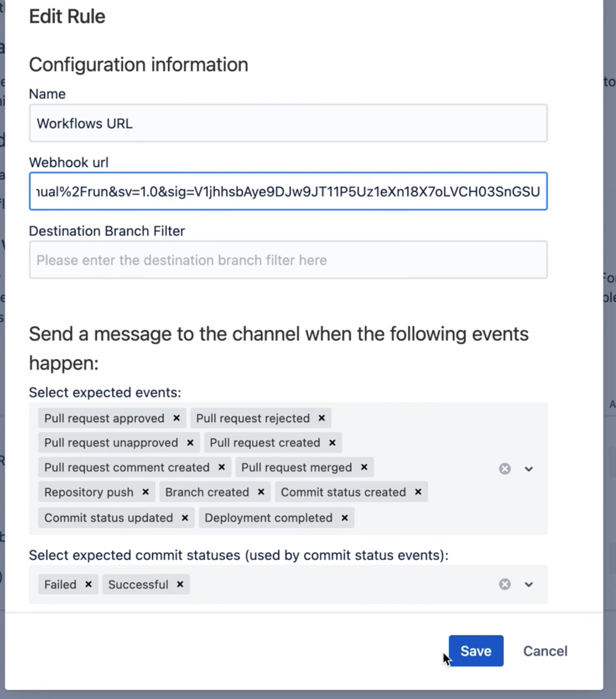Expand the commit statuses dropdown
This screenshot has height=699, width=616.
(x=529, y=584)
